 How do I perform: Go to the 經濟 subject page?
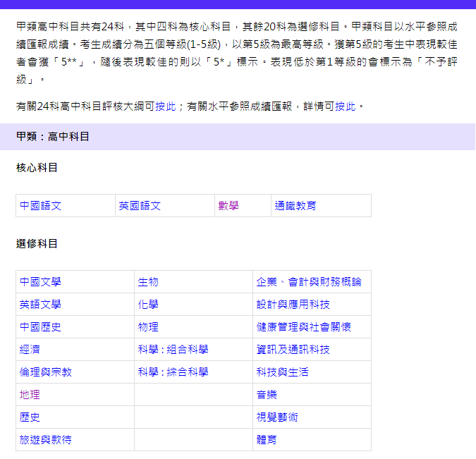pyautogui.click(x=30, y=350)
